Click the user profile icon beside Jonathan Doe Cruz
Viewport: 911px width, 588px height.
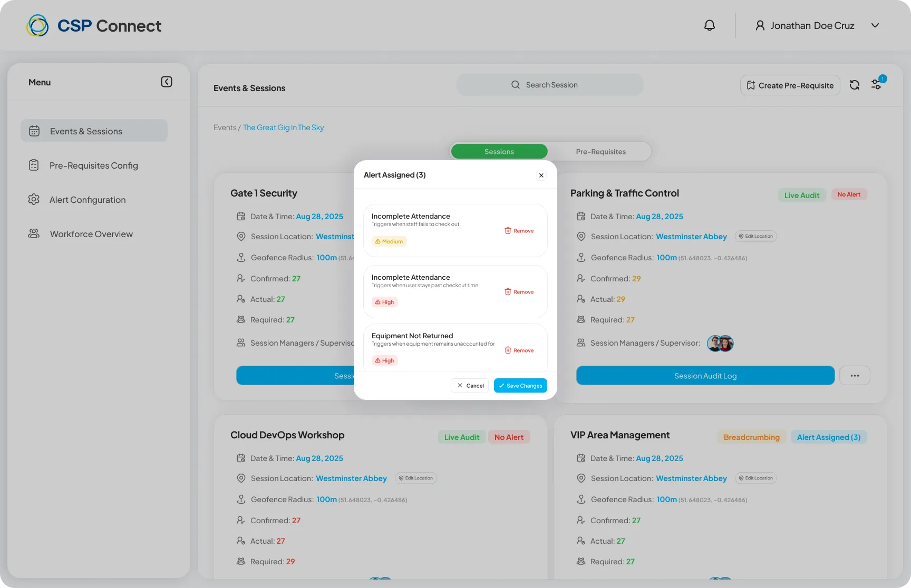click(760, 25)
